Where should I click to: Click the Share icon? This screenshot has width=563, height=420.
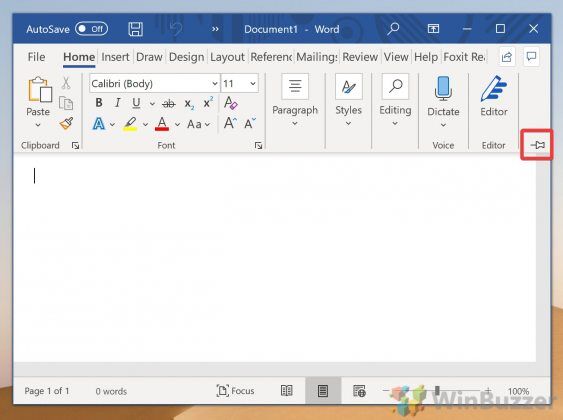click(x=507, y=57)
